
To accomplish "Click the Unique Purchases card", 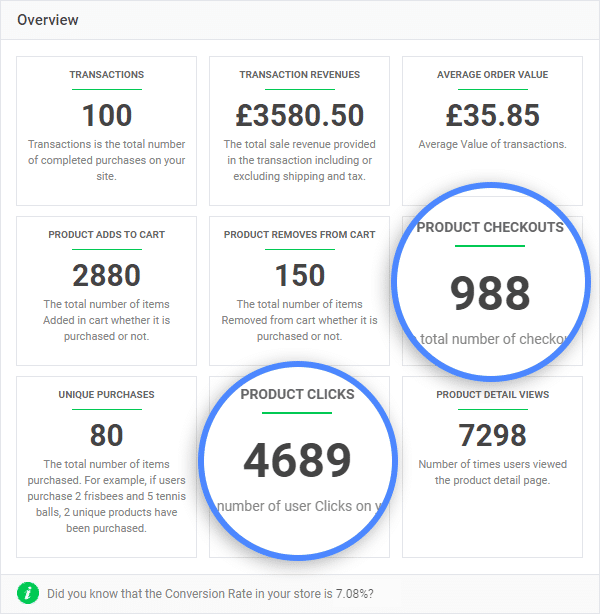I will (x=107, y=467).
